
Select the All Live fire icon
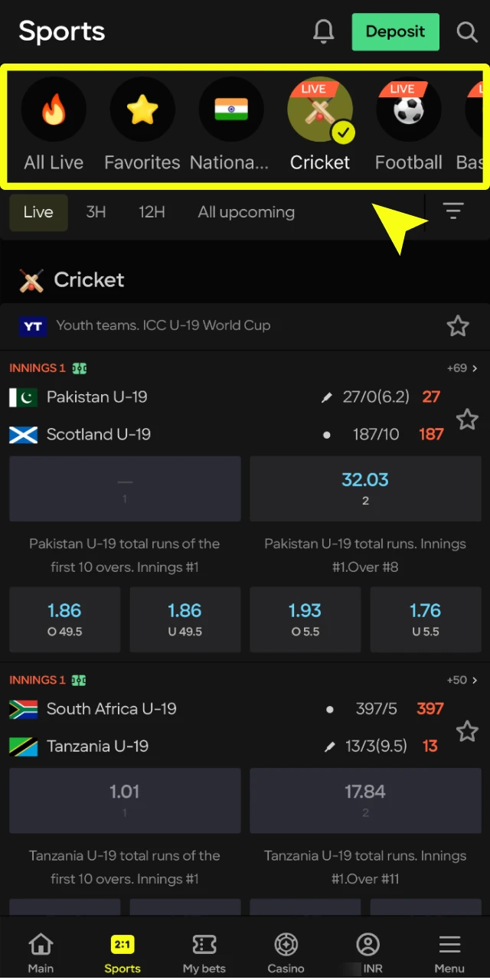coord(54,109)
